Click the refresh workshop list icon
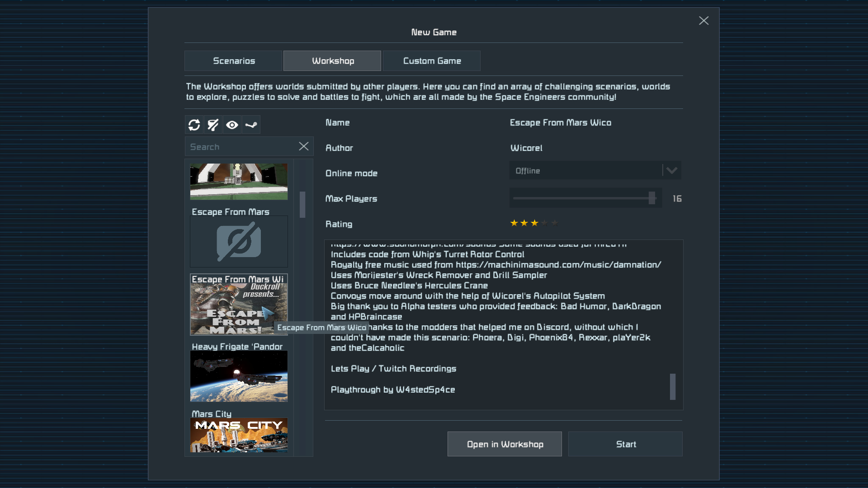This screenshot has width=868, height=488. tap(194, 125)
